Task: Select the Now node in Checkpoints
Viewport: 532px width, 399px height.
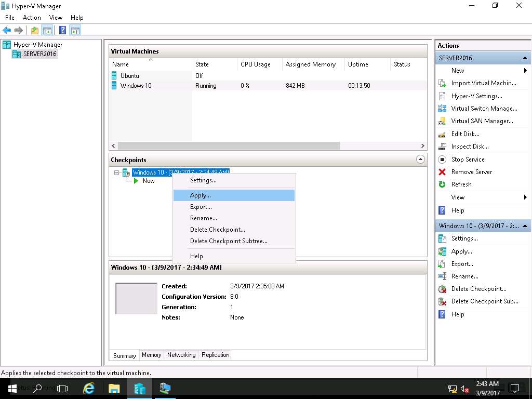Action: tap(149, 181)
